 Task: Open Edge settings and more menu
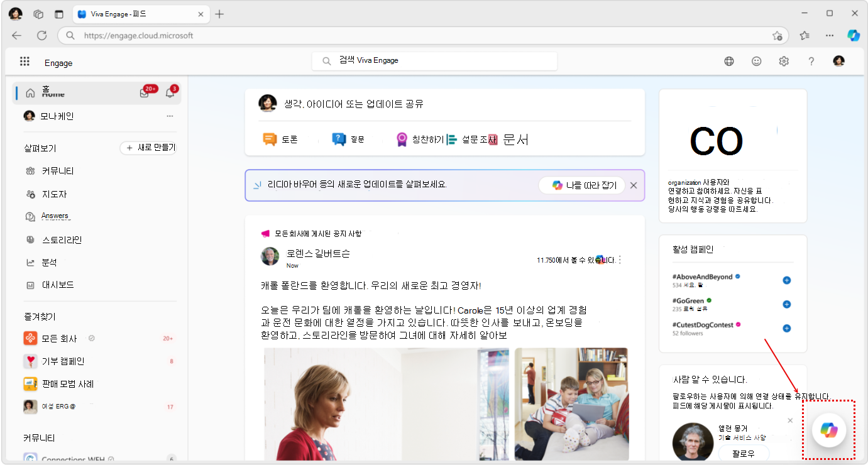(x=830, y=36)
